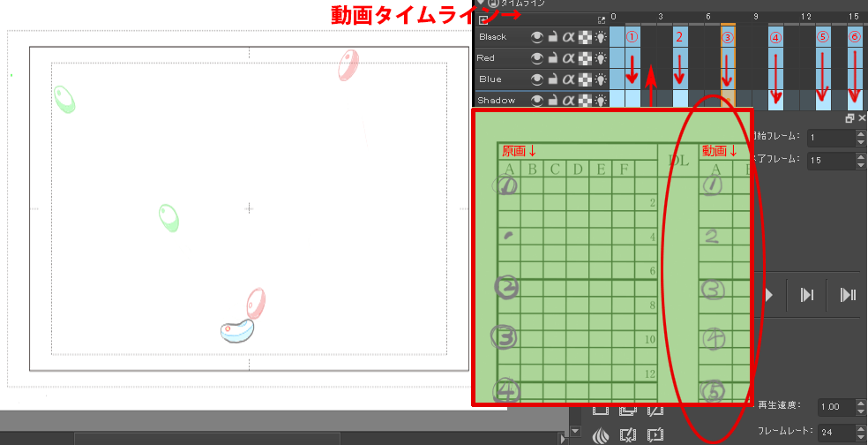Screen dimensions: 868x445
Task: Click expand icon right of timeline header
Action: pos(602,19)
